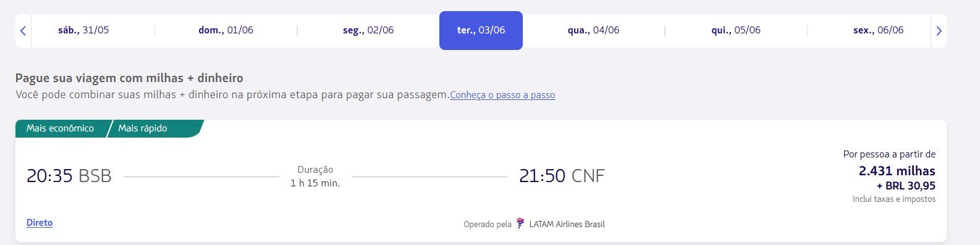Select the dom., 01/06 date tab
The image size is (980, 245).
(226, 30)
